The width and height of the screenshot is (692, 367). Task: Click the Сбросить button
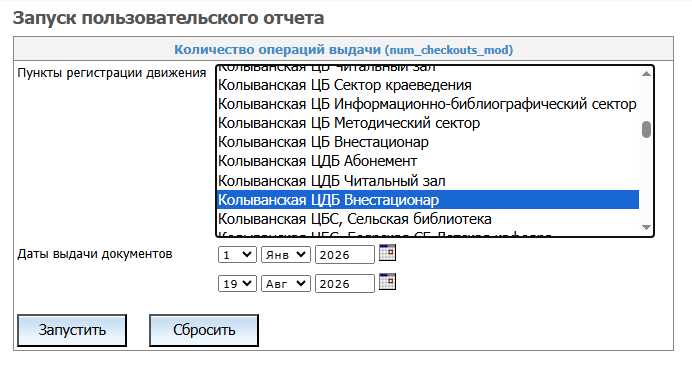204,330
